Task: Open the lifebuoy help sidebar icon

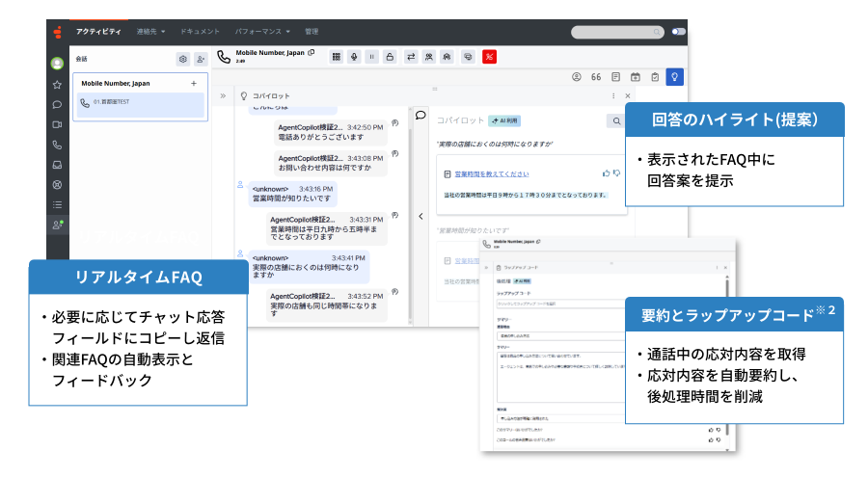Action: tap(57, 185)
